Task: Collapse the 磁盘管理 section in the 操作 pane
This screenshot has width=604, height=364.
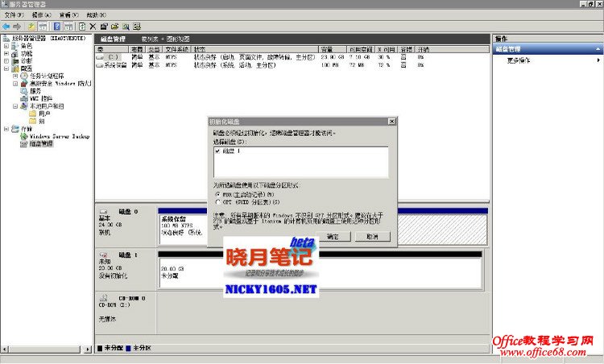Action: coord(598,49)
